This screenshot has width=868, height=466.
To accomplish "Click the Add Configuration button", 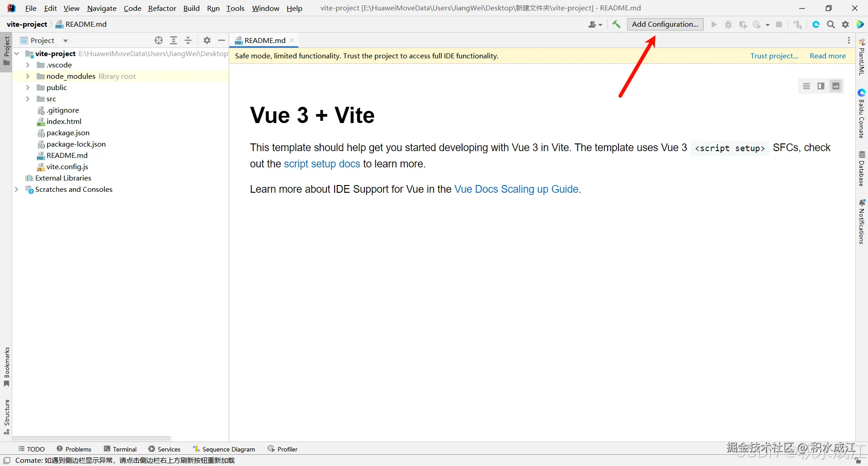I will click(665, 24).
